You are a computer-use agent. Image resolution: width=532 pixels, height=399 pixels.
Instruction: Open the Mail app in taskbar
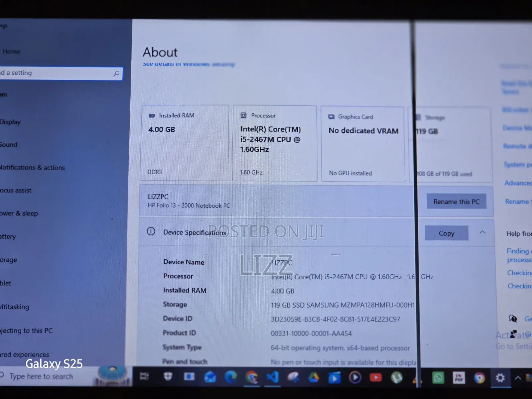click(x=210, y=377)
